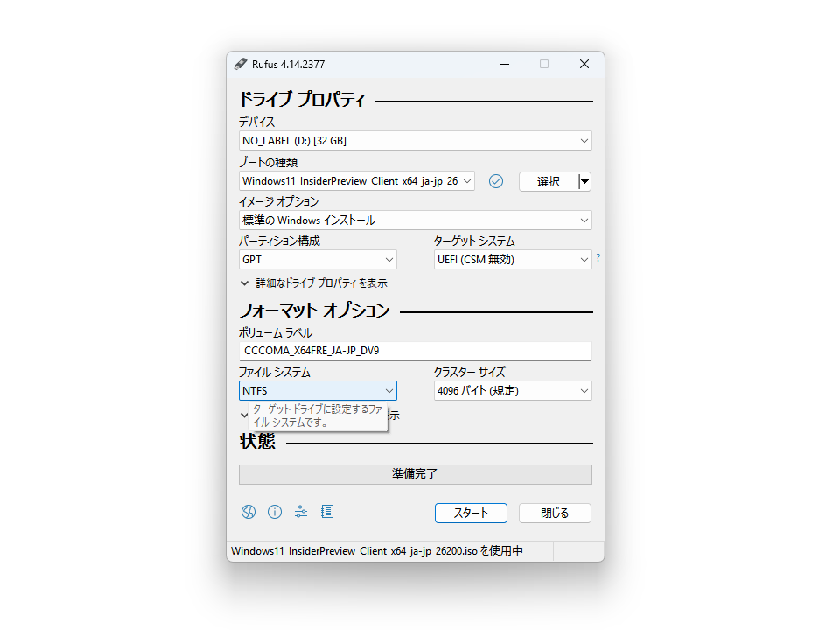Open the イメージ オプション dropdown
This screenshot has width=840, height=630.
tap(415, 220)
